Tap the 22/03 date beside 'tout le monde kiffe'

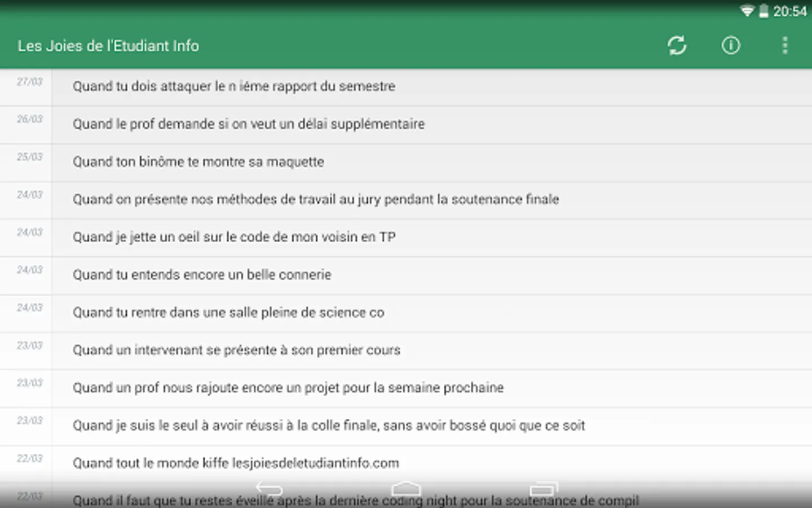(x=30, y=458)
